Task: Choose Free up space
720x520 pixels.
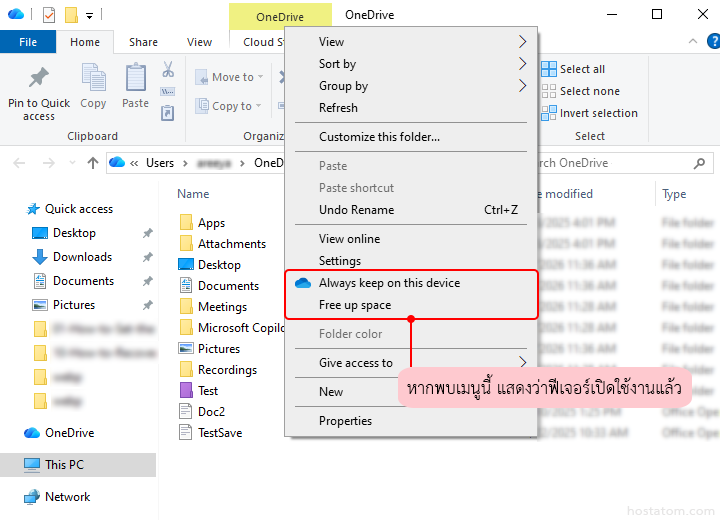Action: pyautogui.click(x=411, y=305)
